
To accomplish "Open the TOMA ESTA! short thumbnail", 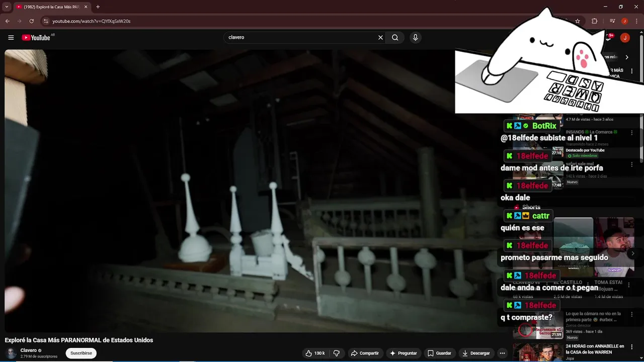I will (x=614, y=247).
